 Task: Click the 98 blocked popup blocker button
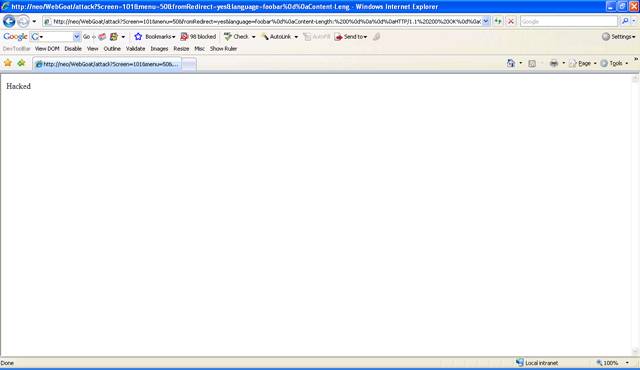[x=198, y=37]
